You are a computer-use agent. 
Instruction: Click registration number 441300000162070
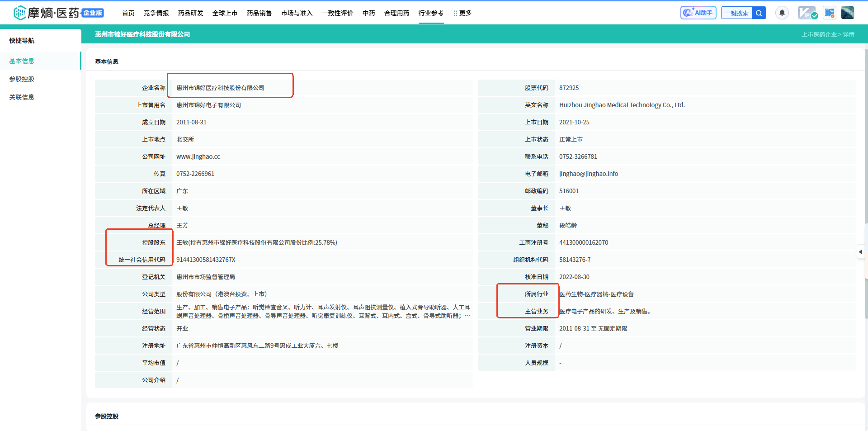coord(584,242)
